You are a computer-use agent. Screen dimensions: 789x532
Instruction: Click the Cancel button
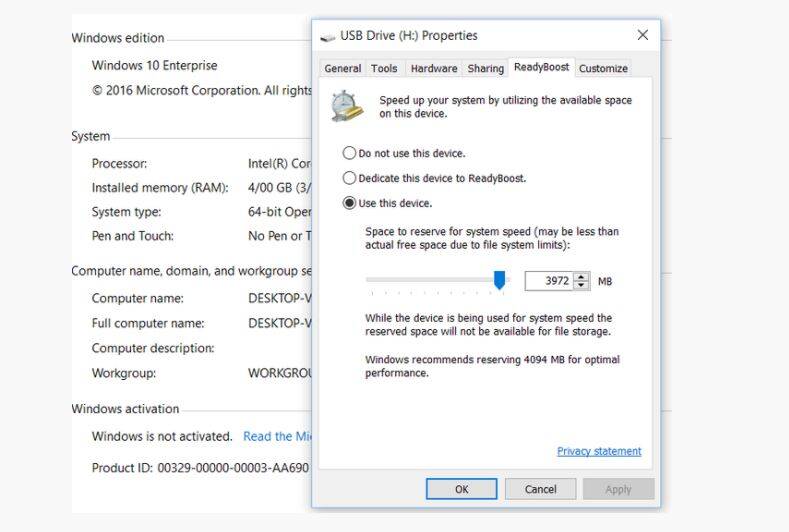[x=540, y=489]
